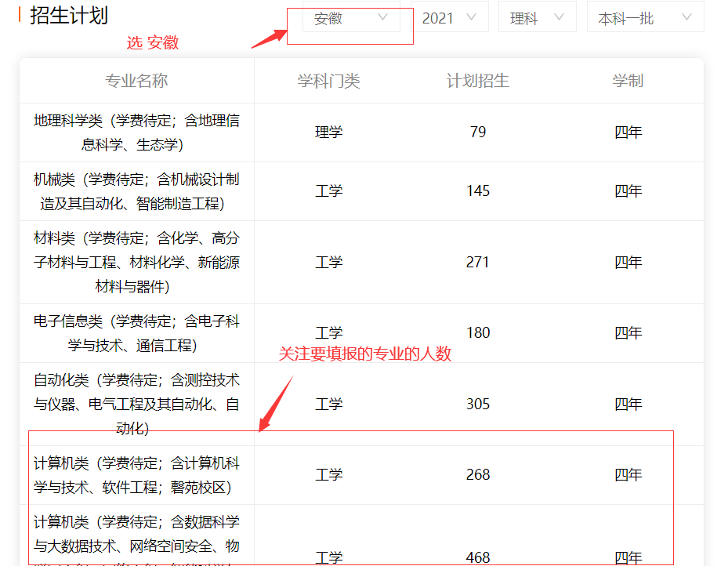This screenshot has height=566, width=728.
Task: Click the 学科门类 column header
Action: point(328,81)
